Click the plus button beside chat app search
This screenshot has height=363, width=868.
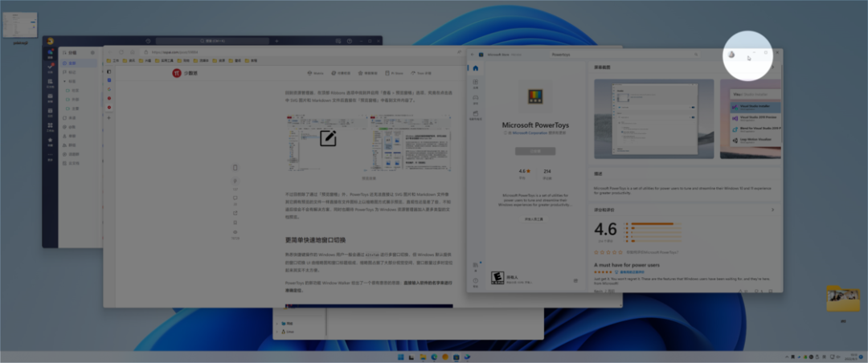click(x=276, y=41)
